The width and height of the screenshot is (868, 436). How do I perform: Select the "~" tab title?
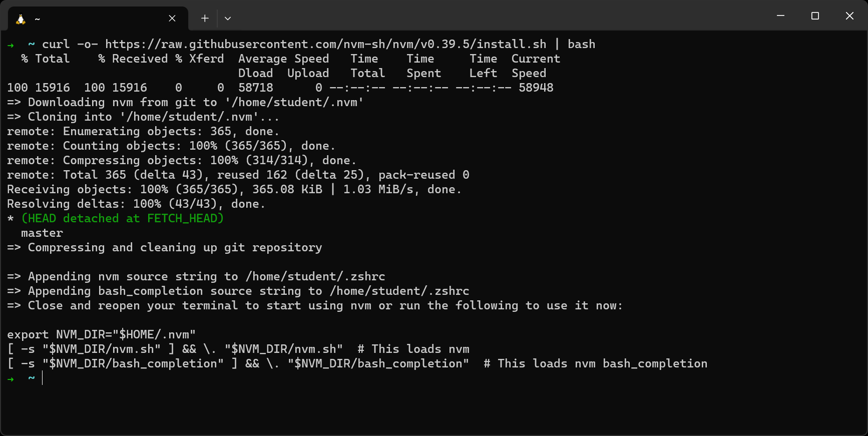(x=37, y=20)
